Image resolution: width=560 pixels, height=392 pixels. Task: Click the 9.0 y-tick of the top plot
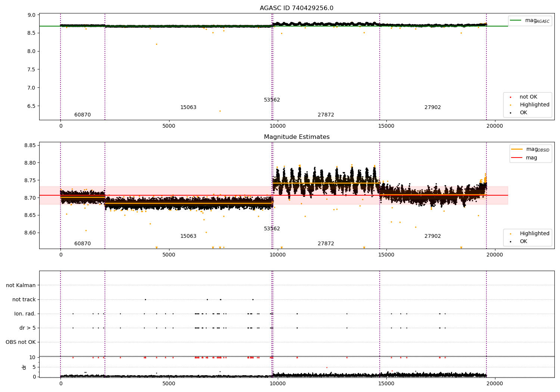31,15
